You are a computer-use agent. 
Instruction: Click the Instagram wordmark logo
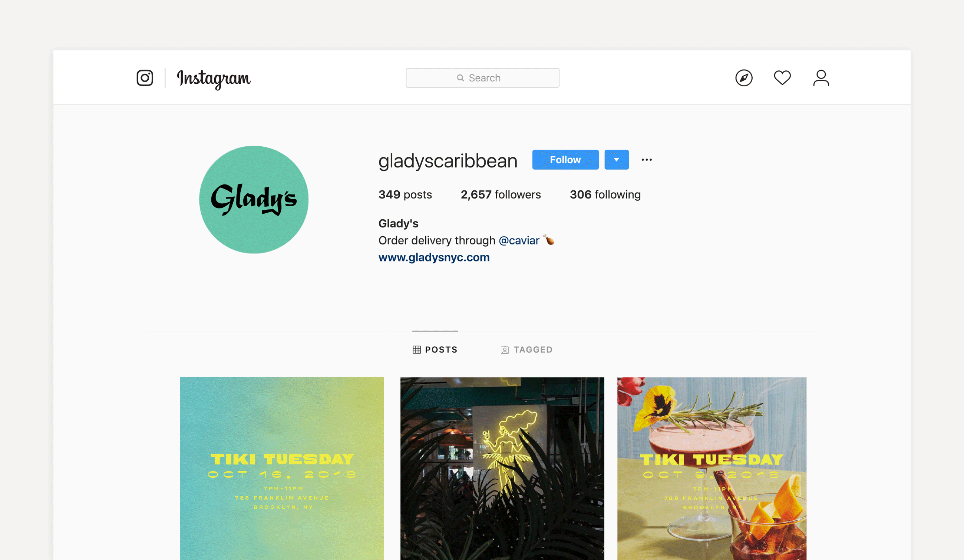214,79
